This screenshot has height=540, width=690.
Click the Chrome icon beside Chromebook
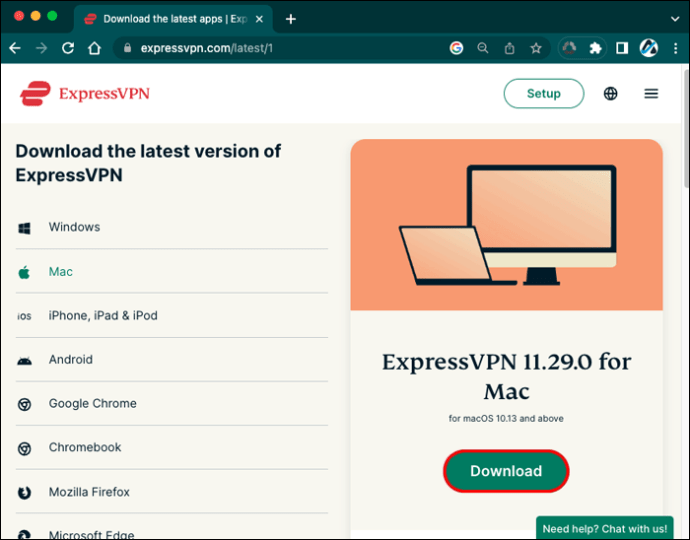24,448
